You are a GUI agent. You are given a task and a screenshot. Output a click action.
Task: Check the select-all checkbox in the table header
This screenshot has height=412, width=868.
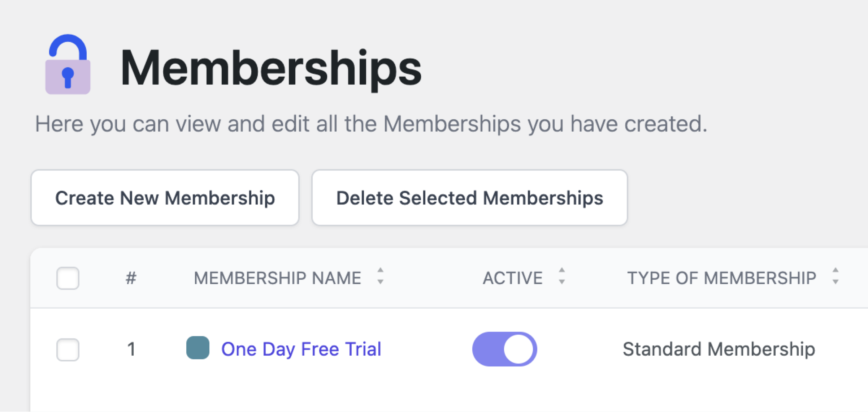click(x=69, y=278)
